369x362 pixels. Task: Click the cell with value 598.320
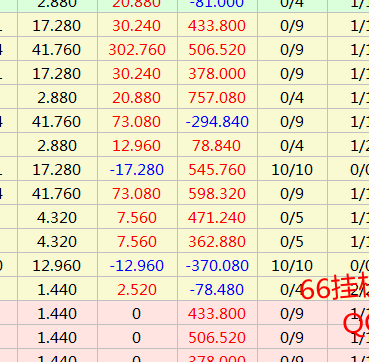(217, 194)
